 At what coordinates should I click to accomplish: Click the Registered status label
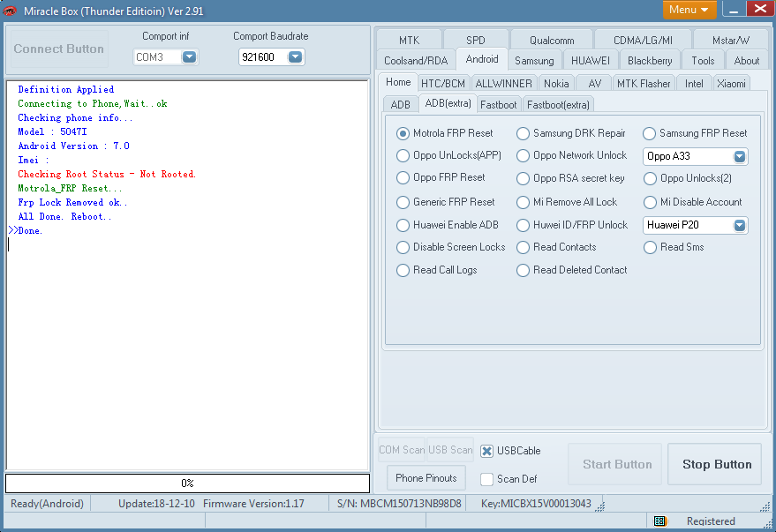[x=711, y=521]
